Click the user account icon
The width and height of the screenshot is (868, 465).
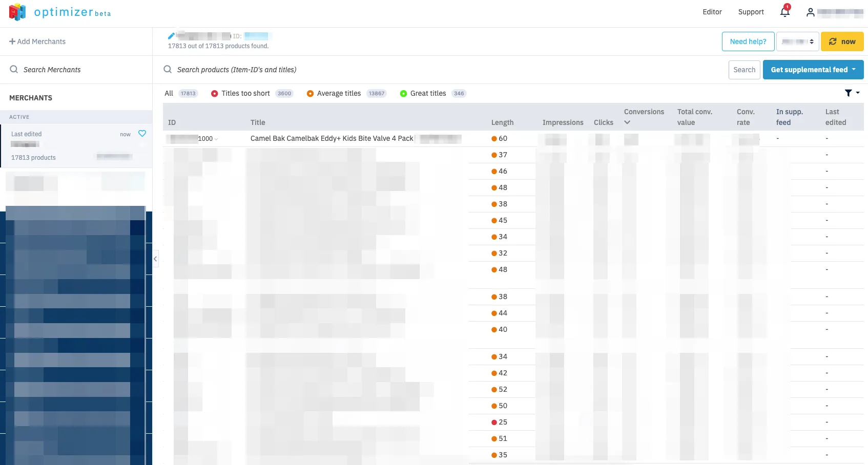coord(811,12)
